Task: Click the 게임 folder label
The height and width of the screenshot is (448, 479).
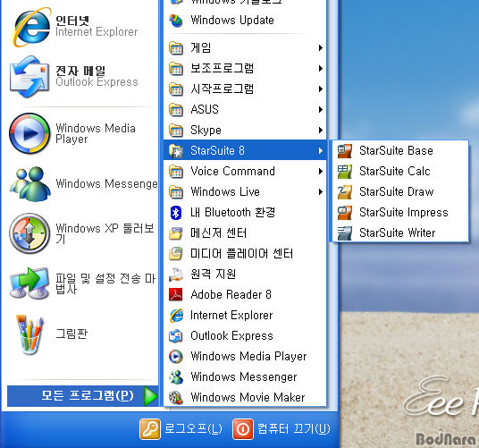Action: click(x=201, y=48)
